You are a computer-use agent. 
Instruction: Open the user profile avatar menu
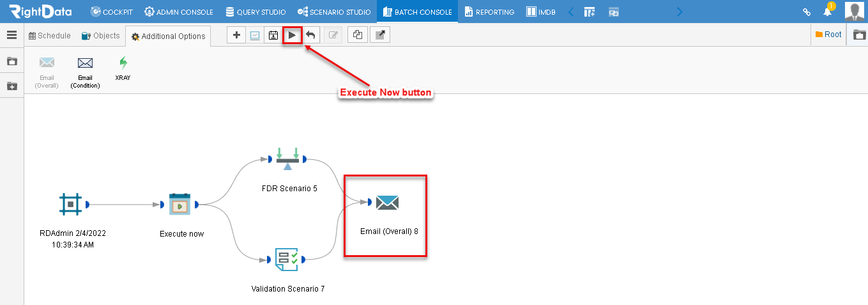pyautogui.click(x=855, y=12)
